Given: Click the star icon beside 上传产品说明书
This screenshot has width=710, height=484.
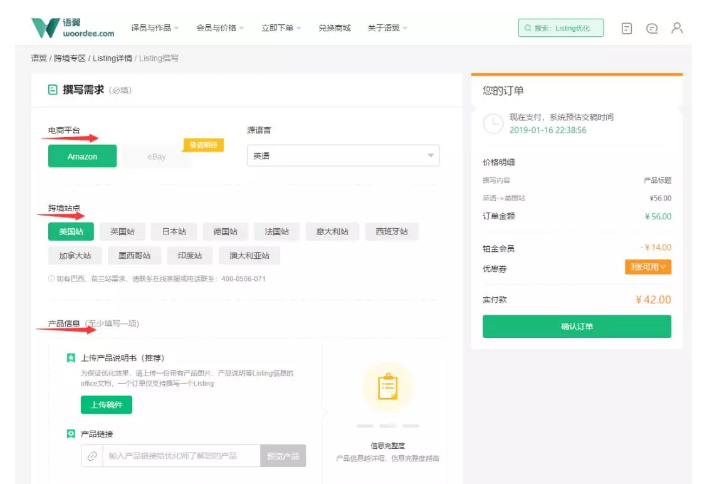Looking at the screenshot, I should pos(71,358).
